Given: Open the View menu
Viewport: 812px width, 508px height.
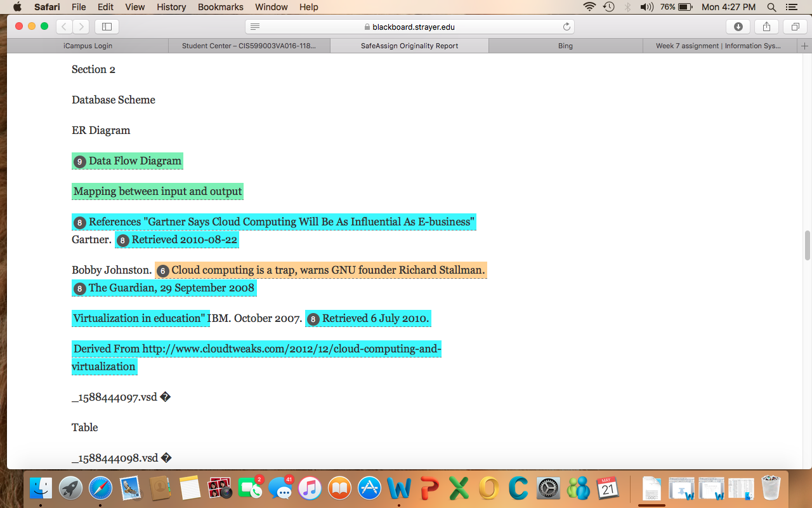Looking at the screenshot, I should [134, 7].
